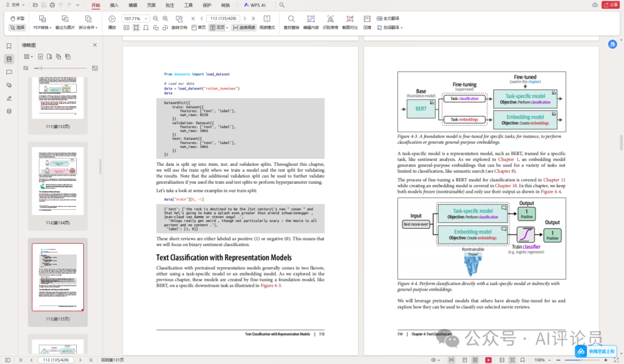Click 旋转文档 rotate document
624x364 pixels.
[x=179, y=23]
